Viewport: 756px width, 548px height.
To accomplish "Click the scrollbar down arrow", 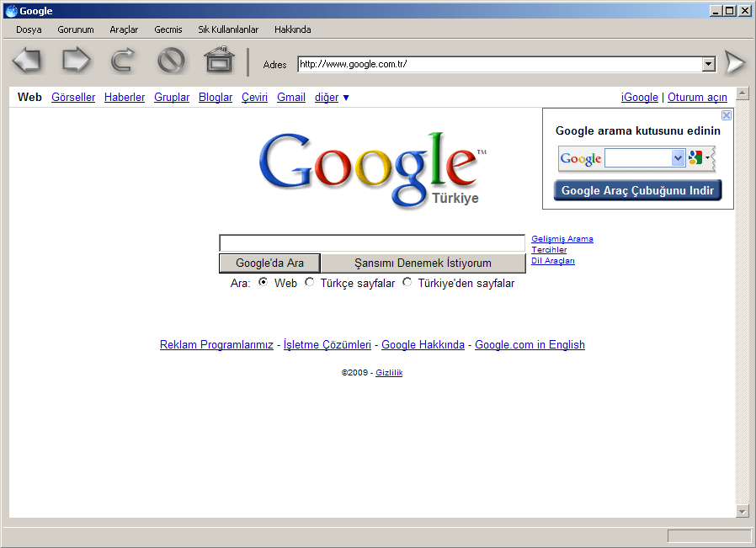I will point(742,511).
